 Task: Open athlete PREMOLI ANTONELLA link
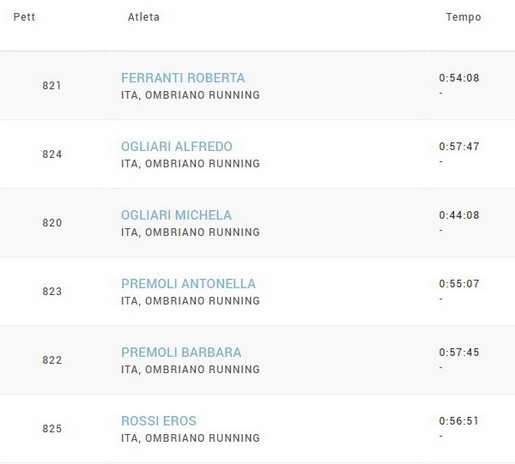click(x=188, y=284)
